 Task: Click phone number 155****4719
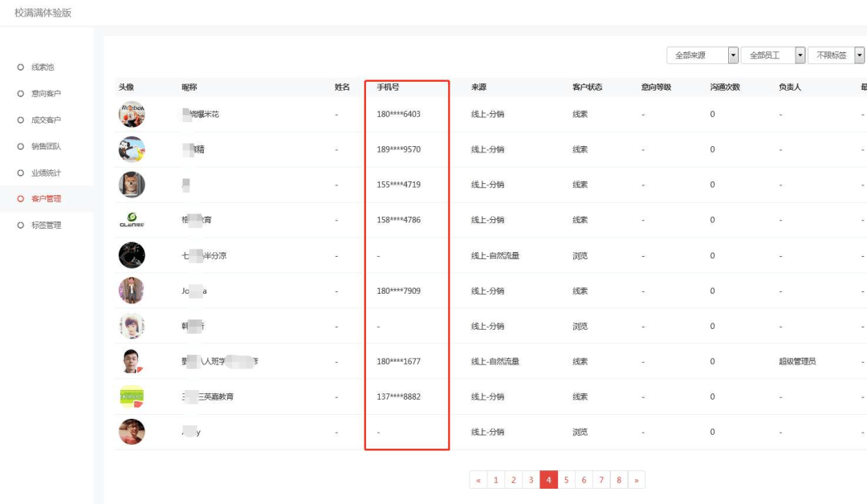pyautogui.click(x=399, y=185)
